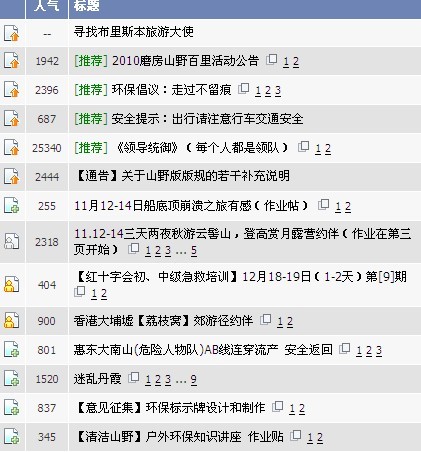Click multipage icon after 2010磨房山野百里活动公告
This screenshot has width=421, height=452.
tap(272, 60)
